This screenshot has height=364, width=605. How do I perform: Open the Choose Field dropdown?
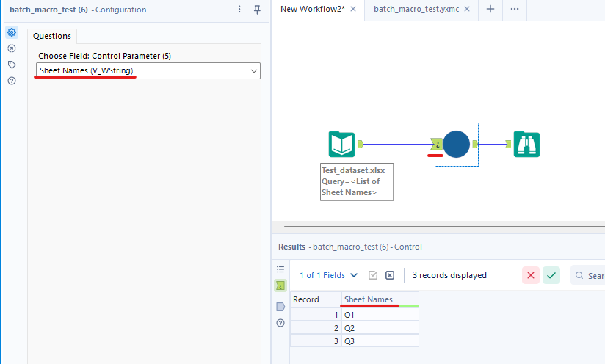(148, 70)
